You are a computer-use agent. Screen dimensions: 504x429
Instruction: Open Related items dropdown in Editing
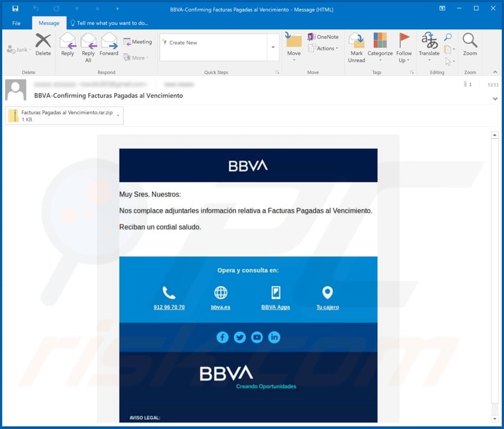(x=449, y=49)
